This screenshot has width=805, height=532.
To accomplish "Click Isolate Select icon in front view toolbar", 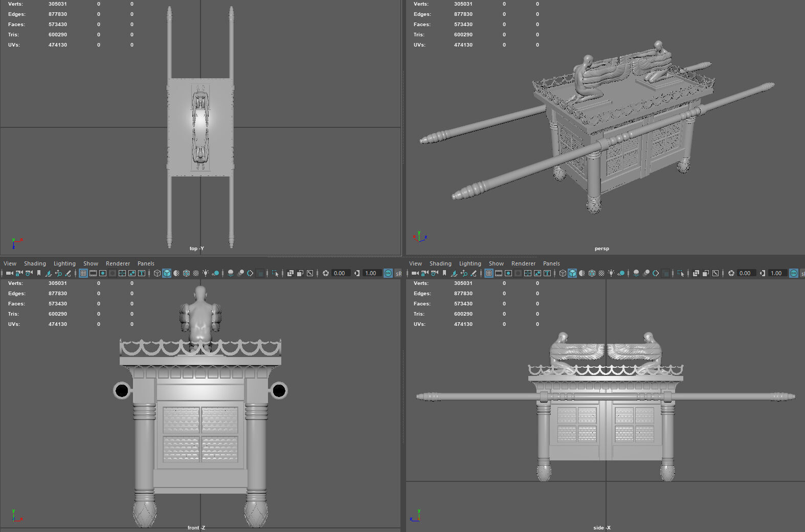I will pos(275,273).
